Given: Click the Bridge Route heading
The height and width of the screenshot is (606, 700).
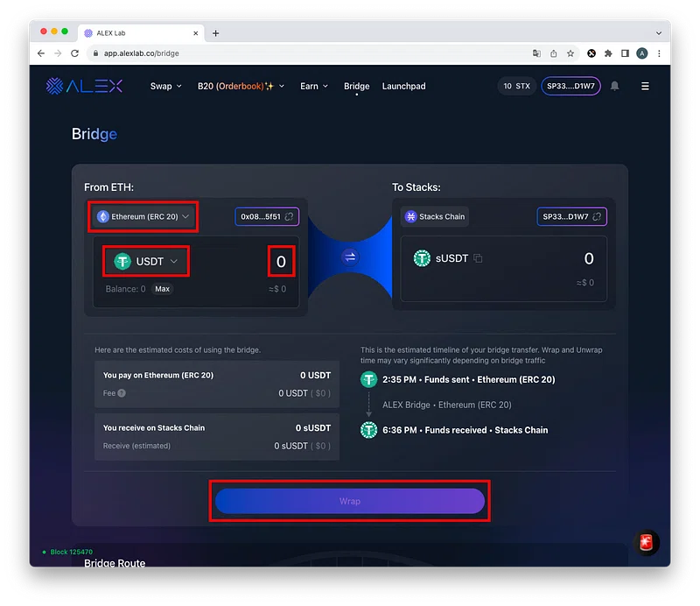Looking at the screenshot, I should [x=115, y=563].
